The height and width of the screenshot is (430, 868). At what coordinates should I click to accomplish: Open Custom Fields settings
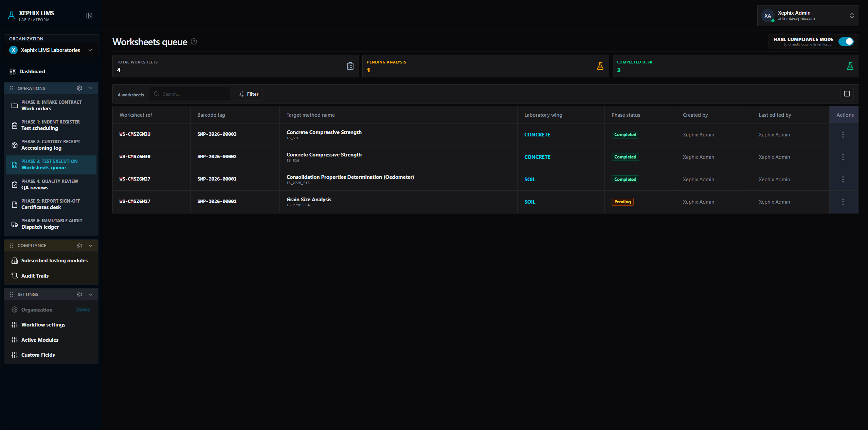click(51, 355)
